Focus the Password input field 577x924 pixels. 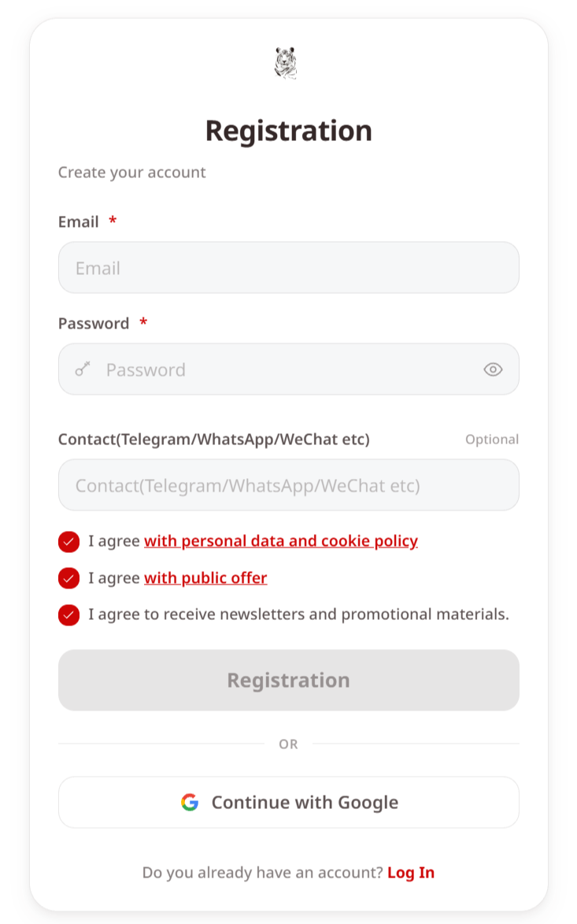(288, 369)
